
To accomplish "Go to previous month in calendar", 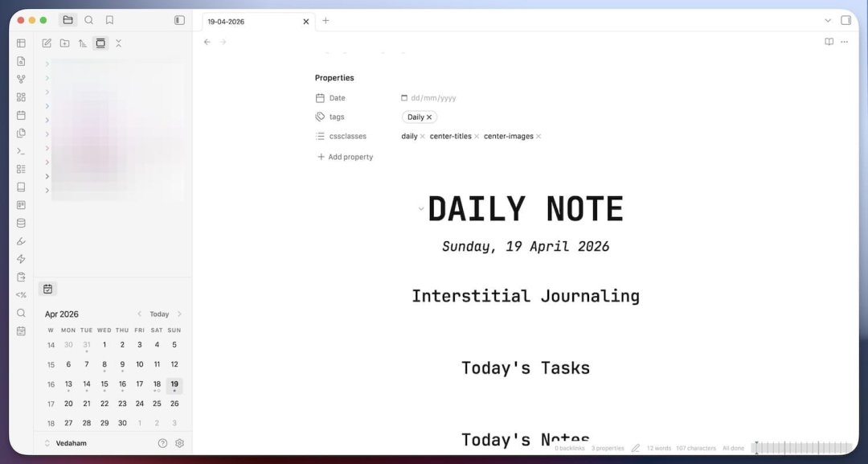I will (x=140, y=314).
